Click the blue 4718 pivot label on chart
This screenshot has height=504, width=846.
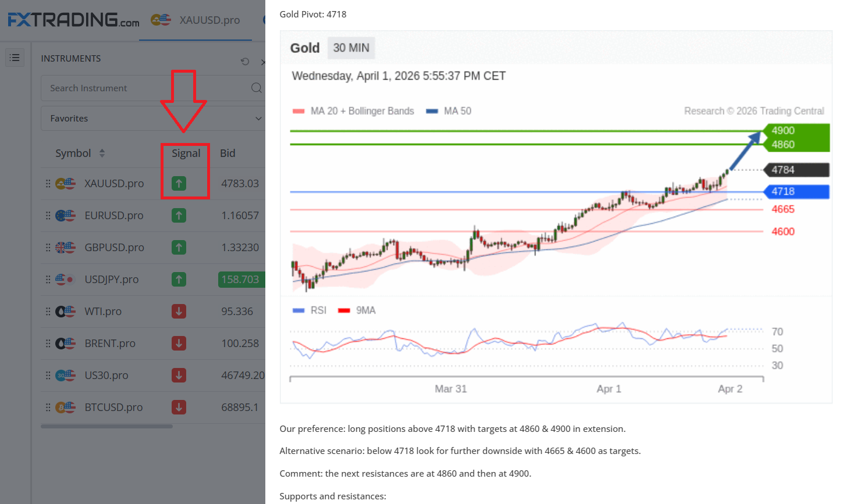click(796, 192)
